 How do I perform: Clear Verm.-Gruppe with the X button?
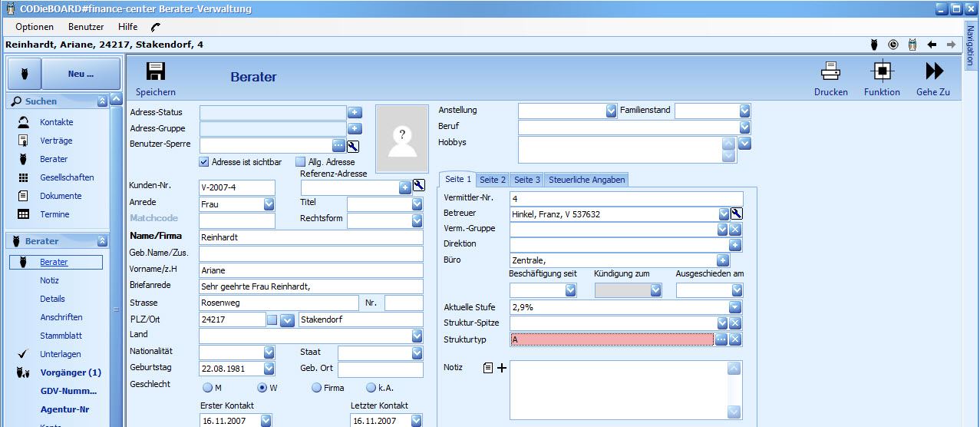tap(735, 229)
